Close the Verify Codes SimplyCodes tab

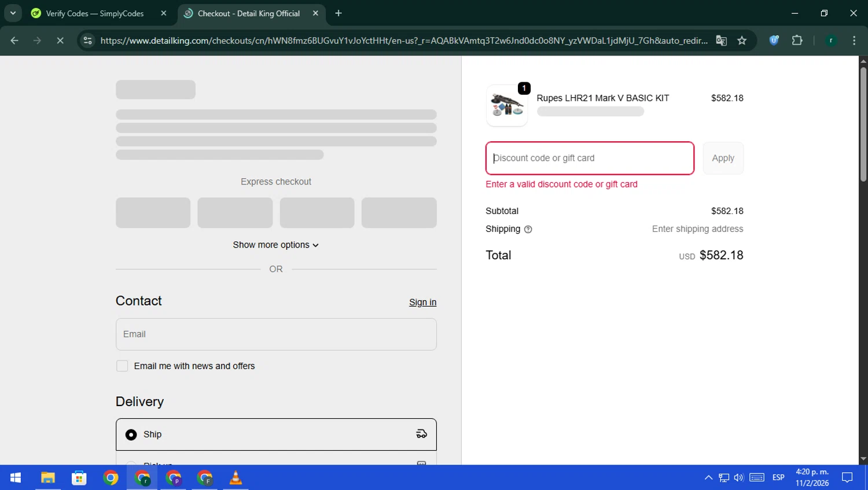(x=164, y=13)
